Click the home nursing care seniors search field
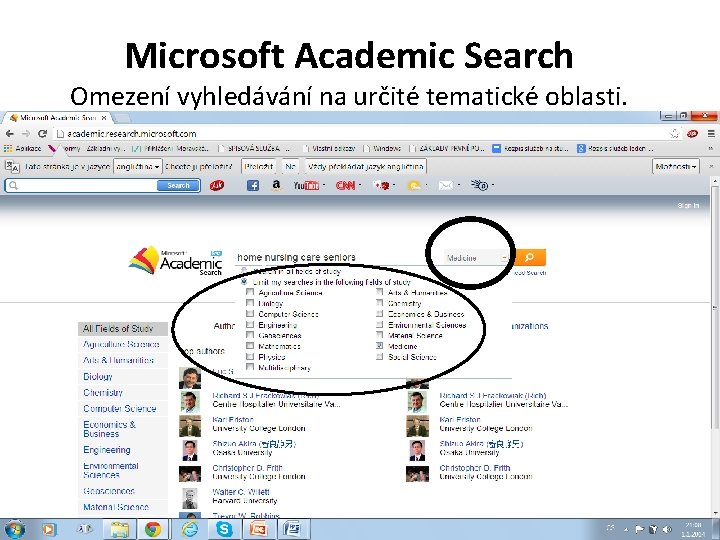The width and height of the screenshot is (720, 540). (338, 257)
